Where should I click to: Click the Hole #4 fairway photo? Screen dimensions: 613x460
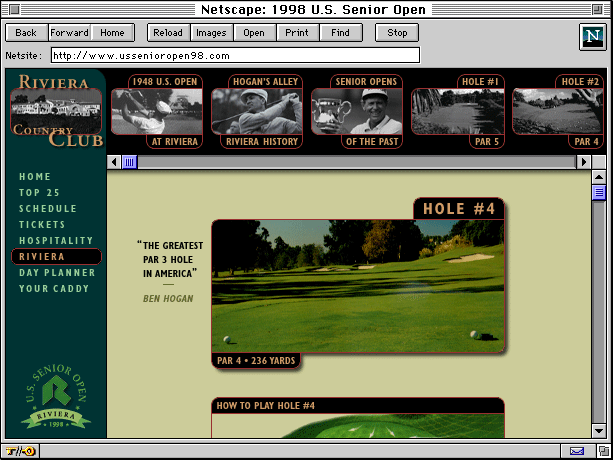tap(358, 286)
